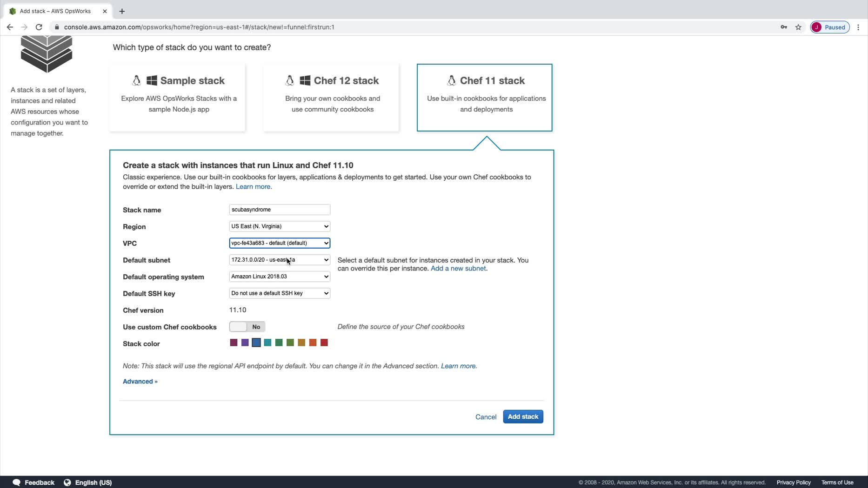
Task: Click the heading 'Which type of stack do you want to create?'
Action: [192, 47]
